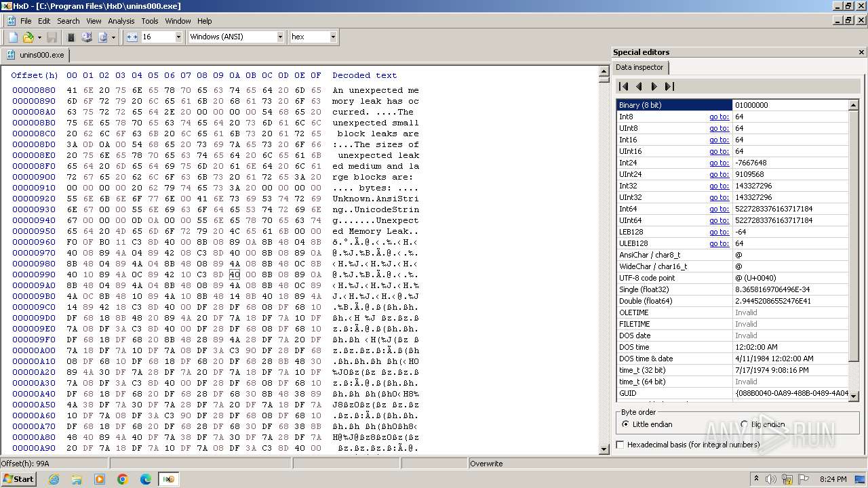
Task: Click the Start button
Action: pos(19,479)
